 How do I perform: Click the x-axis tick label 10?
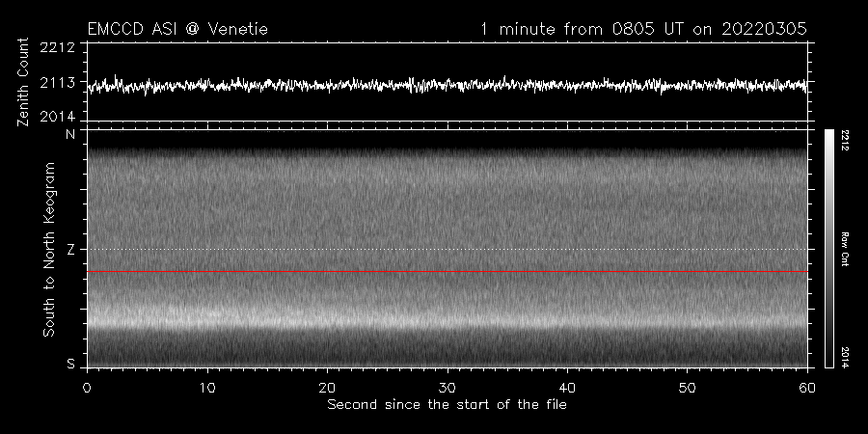coord(207,388)
